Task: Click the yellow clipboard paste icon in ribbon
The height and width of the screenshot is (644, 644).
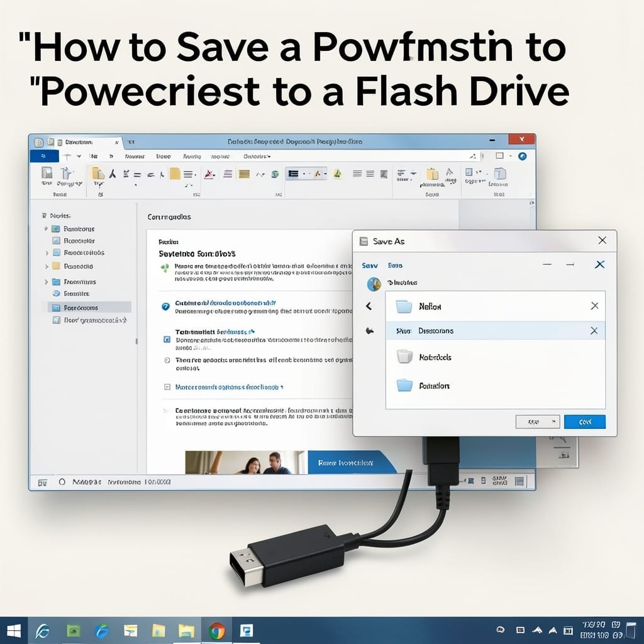Action: [97, 174]
